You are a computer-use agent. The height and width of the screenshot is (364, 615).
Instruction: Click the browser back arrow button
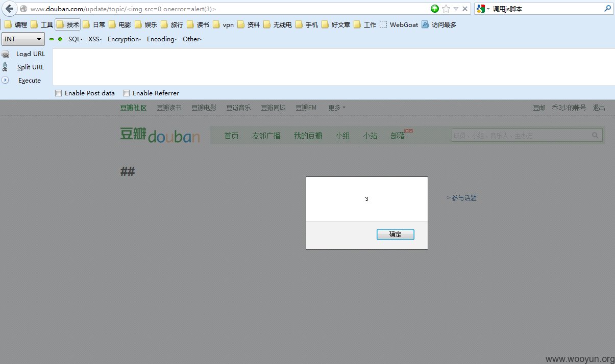[9, 9]
